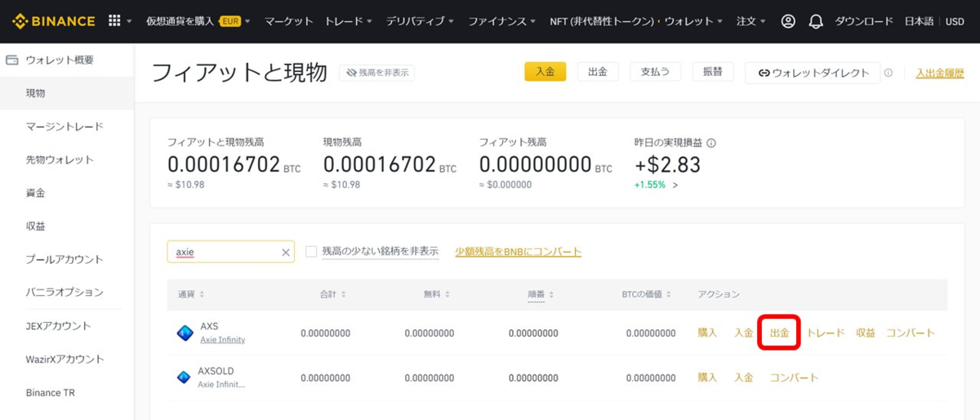Click the Axie Infinity link under AXS
This screenshot has height=420, width=980.
point(222,339)
